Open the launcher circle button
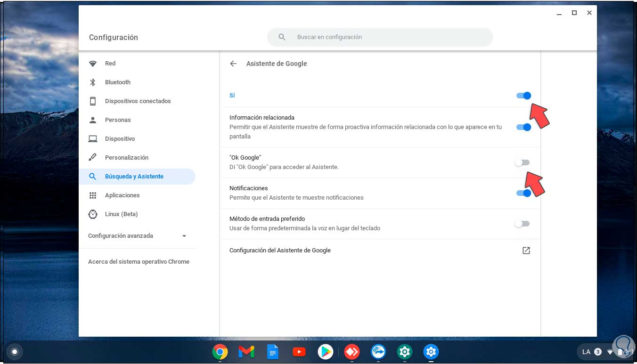This screenshot has width=637, height=364. tap(15, 352)
